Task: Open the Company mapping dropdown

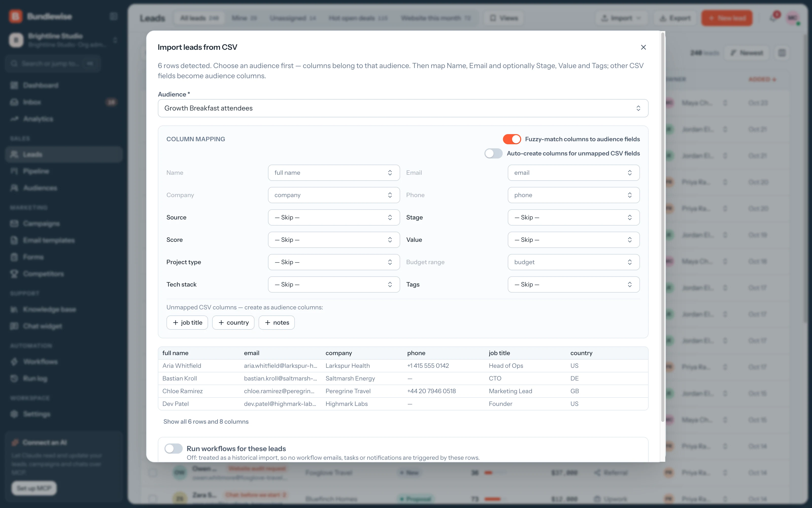Action: 334,195
